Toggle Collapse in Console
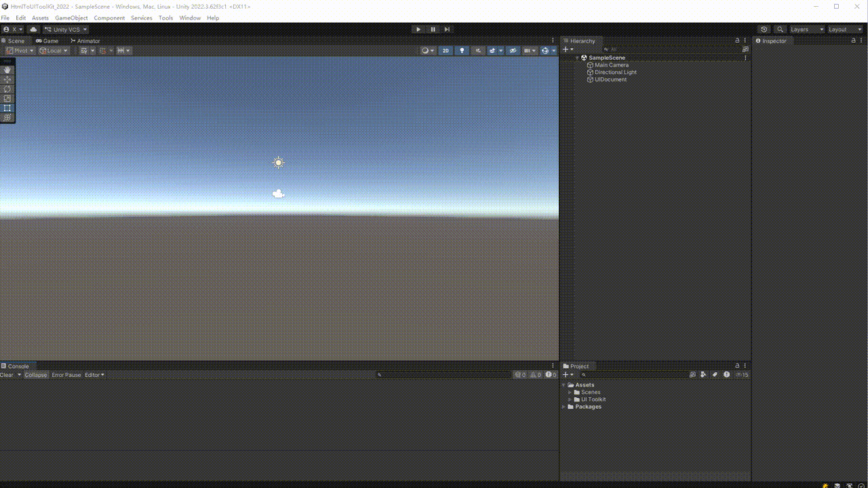868x488 pixels. [x=36, y=375]
